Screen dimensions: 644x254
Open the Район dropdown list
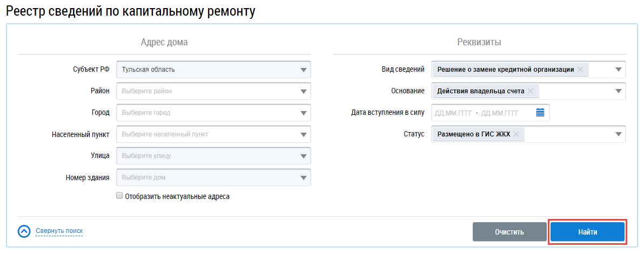(x=303, y=91)
